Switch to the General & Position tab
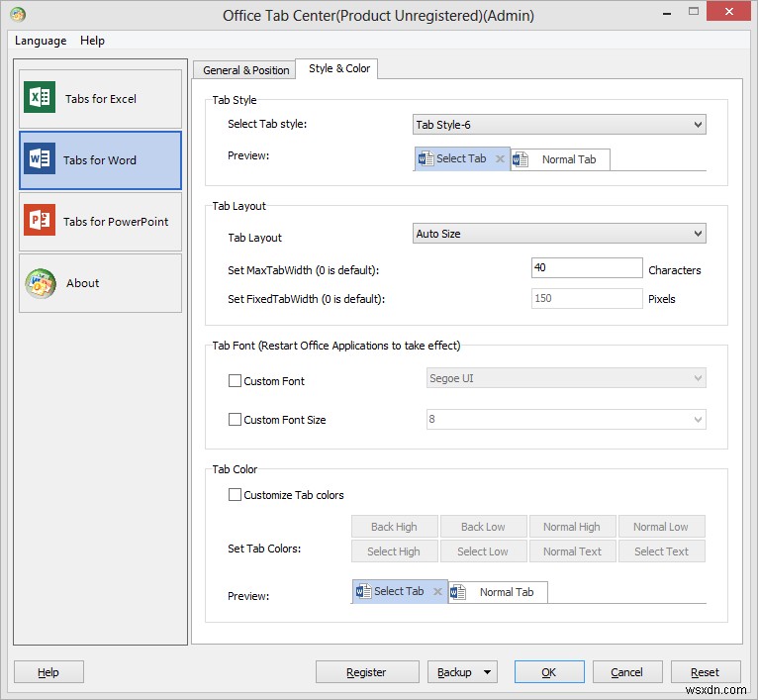758x700 pixels. click(246, 70)
